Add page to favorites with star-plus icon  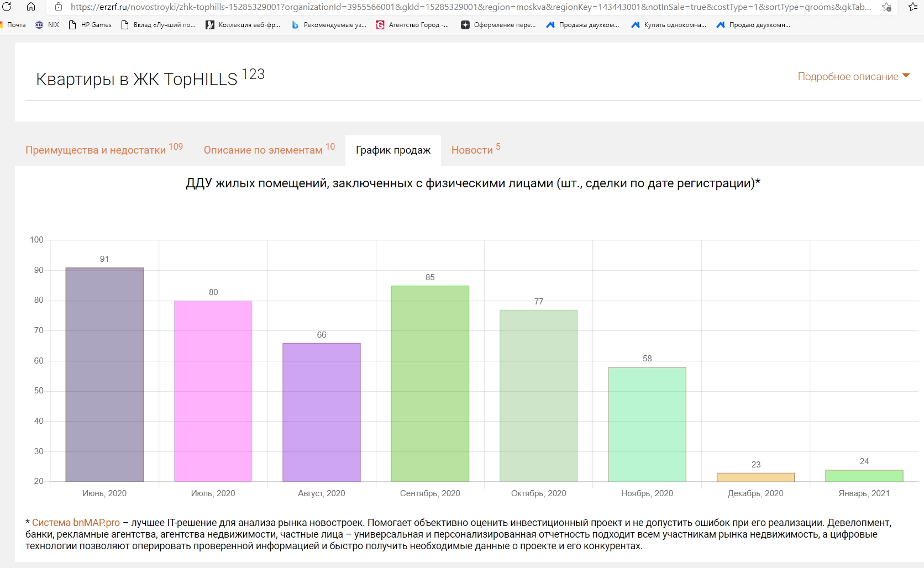click(x=886, y=7)
